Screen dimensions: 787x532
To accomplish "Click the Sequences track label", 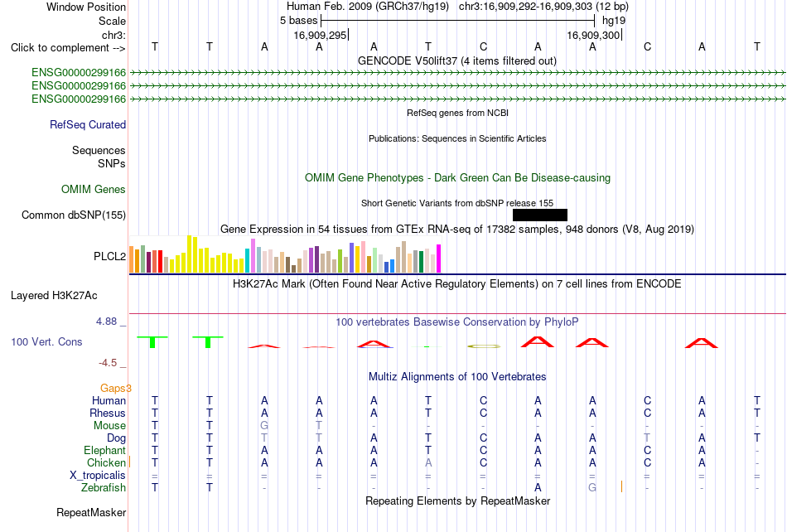I will pyautogui.click(x=99, y=150).
